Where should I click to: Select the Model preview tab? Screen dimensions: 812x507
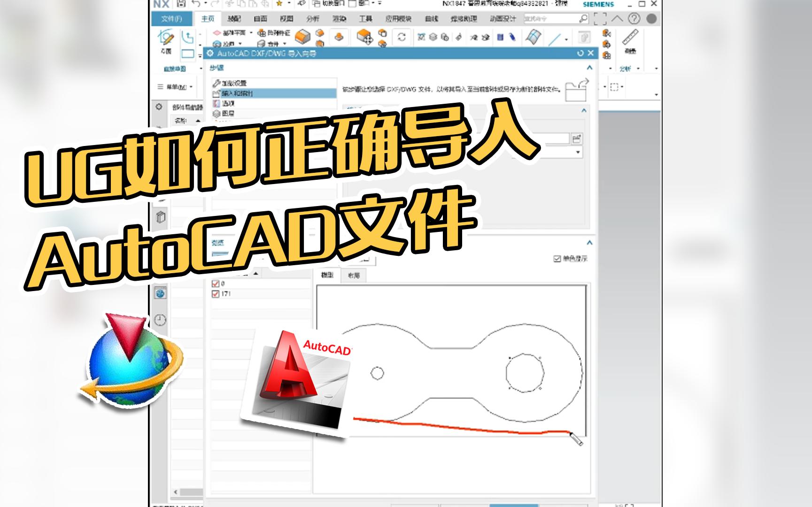[x=327, y=276]
